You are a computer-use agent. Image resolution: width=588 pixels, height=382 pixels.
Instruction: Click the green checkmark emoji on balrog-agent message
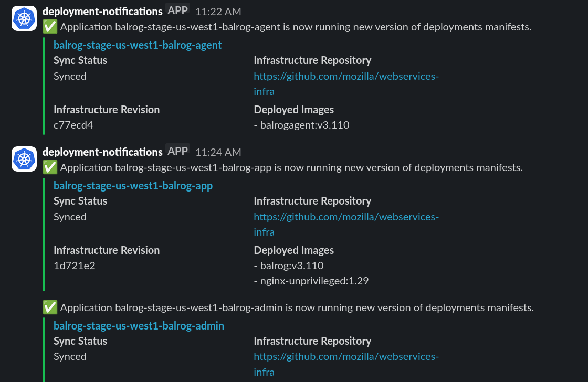(x=50, y=27)
